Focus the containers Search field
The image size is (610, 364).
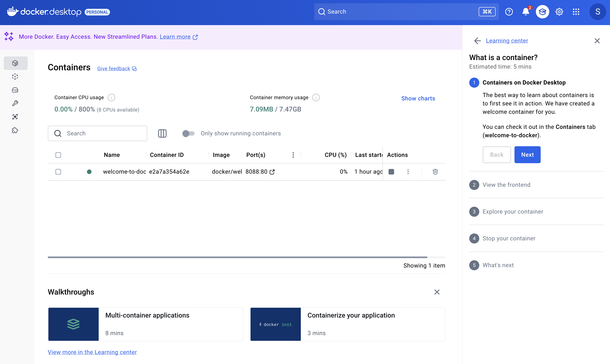coord(97,133)
